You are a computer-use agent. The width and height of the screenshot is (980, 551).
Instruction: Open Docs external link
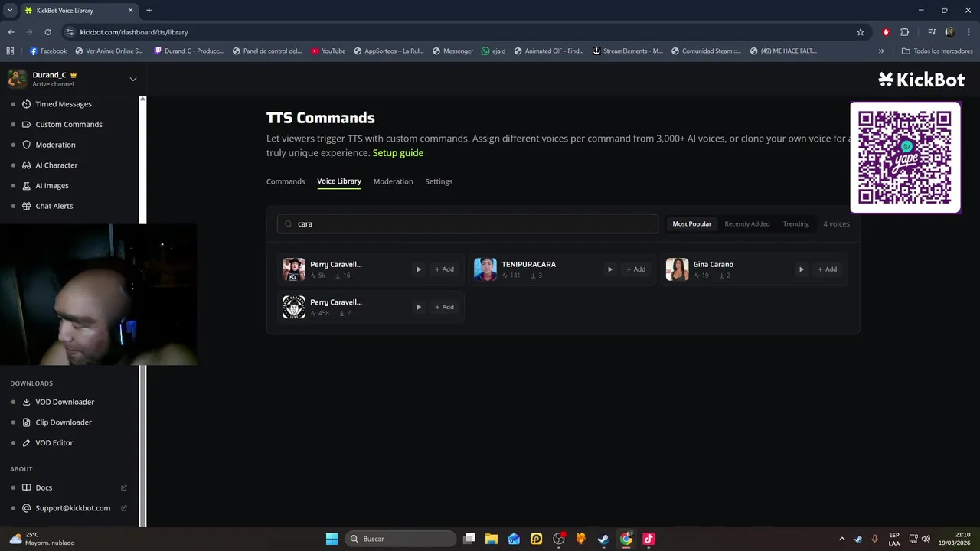coord(44,487)
